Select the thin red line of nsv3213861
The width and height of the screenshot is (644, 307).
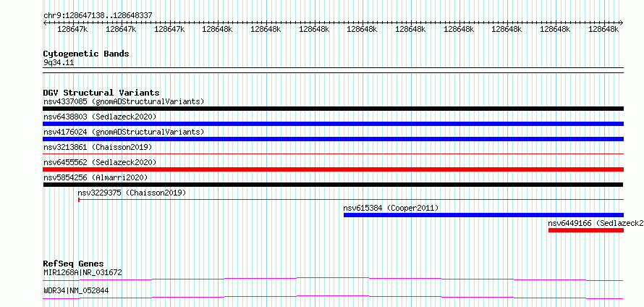click(x=333, y=153)
